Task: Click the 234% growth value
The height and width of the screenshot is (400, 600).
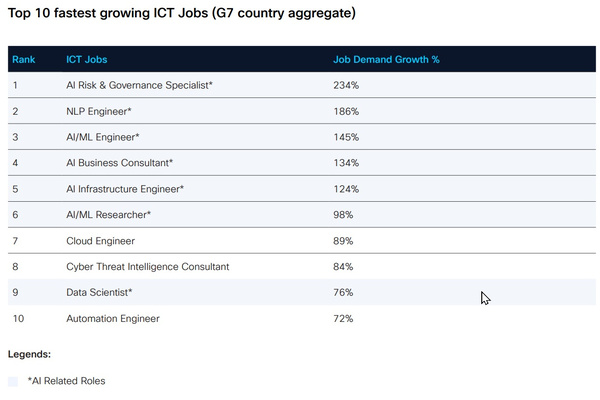Action: (x=346, y=86)
